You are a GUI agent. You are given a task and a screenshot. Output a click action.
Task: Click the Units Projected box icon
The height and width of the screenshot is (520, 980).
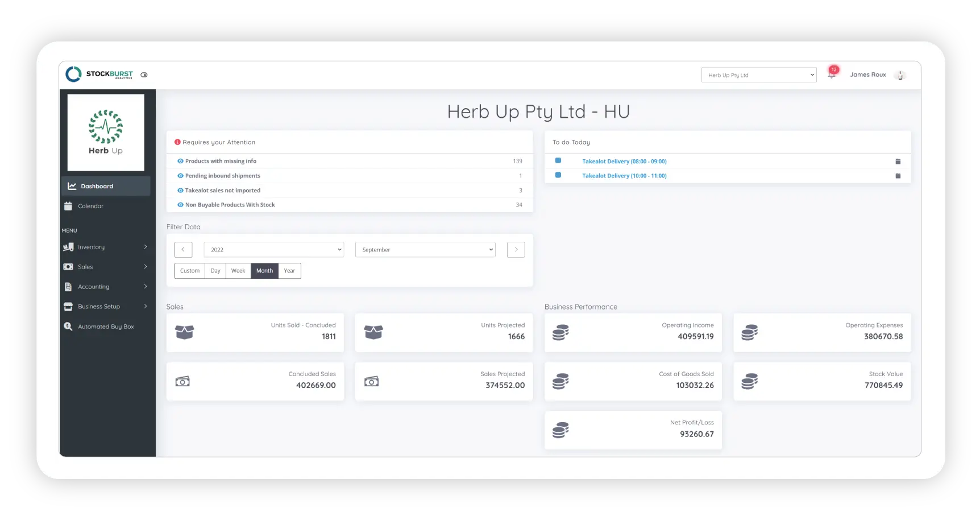(373, 332)
